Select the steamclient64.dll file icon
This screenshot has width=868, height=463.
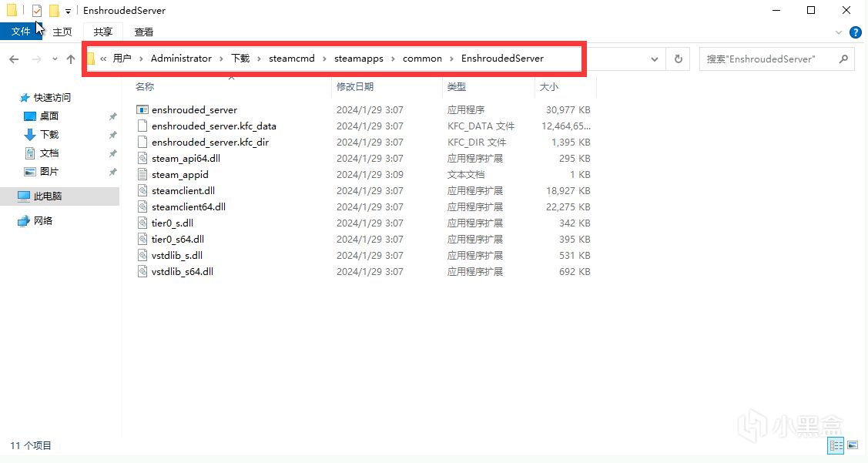tap(142, 206)
